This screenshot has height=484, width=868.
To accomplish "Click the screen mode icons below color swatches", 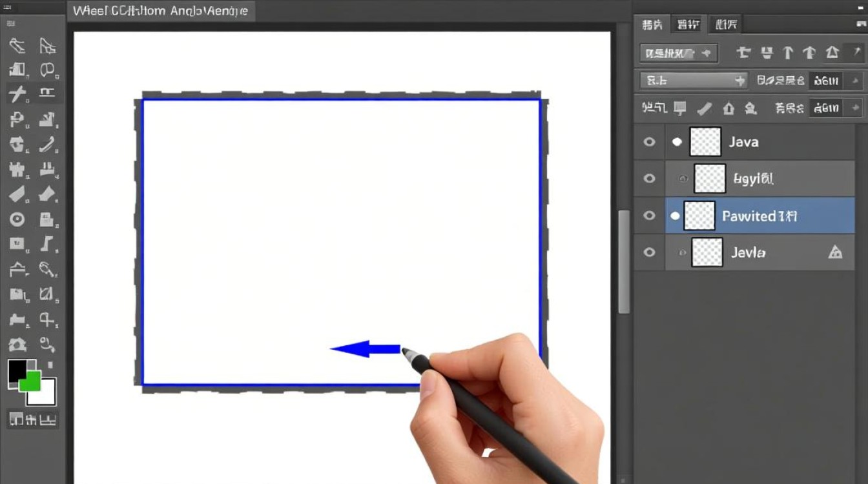I will [x=32, y=420].
